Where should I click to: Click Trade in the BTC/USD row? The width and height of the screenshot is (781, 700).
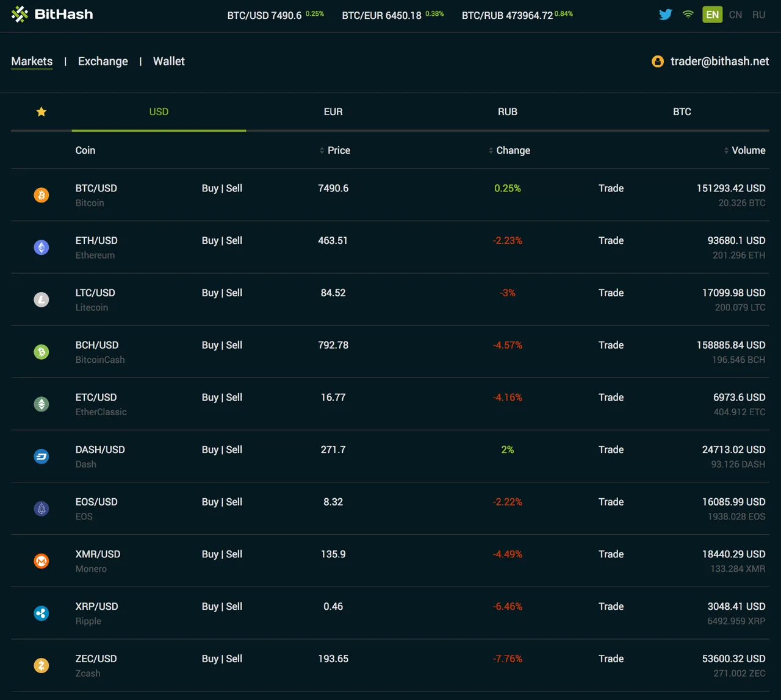coord(611,188)
